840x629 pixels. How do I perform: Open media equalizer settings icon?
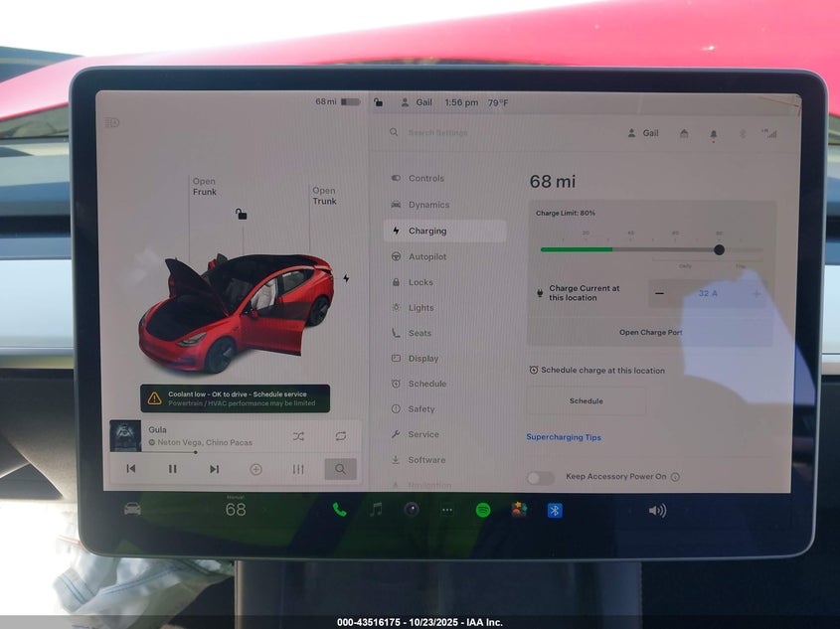pos(298,469)
